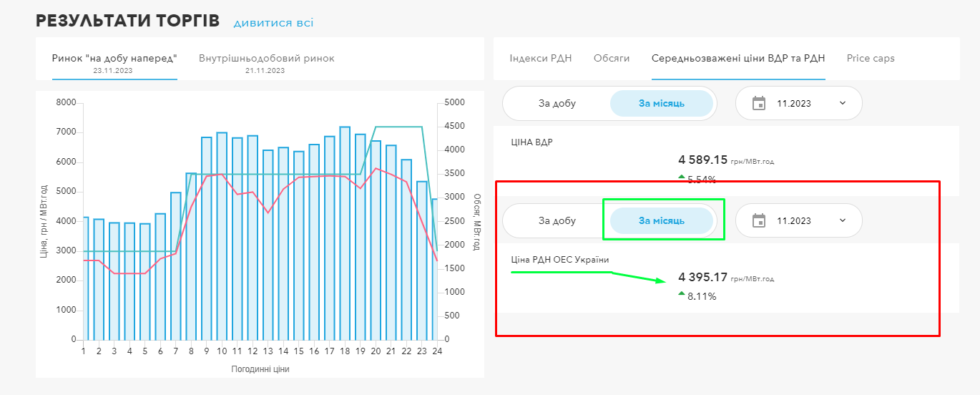980x395 pixels.
Task: Select the lower 'За місяць' toggle option
Action: 661,220
